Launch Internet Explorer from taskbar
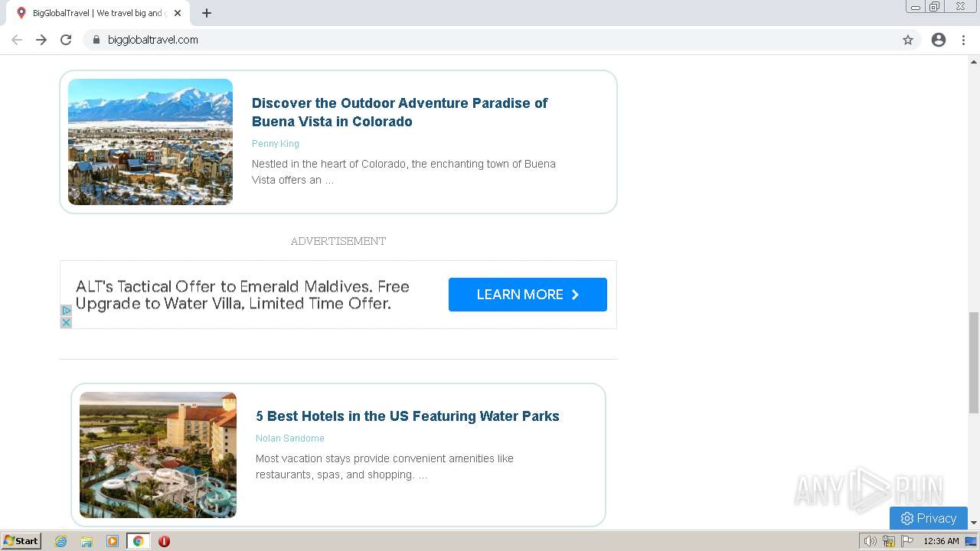The image size is (980, 551). coord(61,541)
